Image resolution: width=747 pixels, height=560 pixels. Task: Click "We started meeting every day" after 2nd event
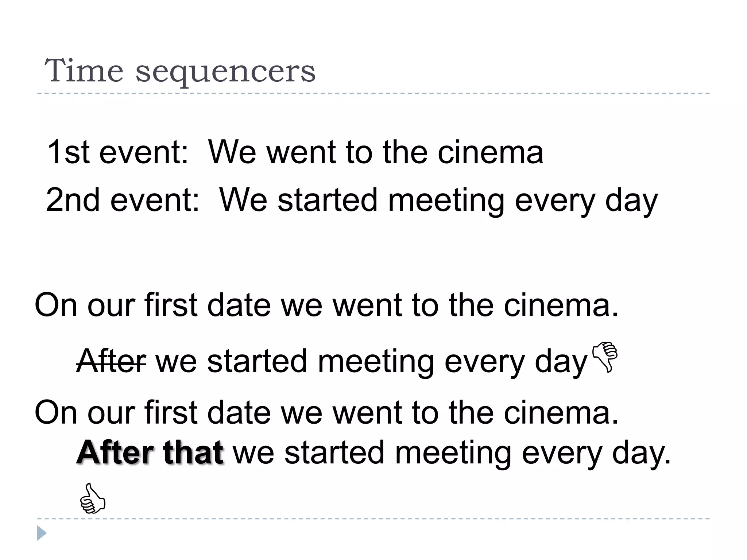click(438, 200)
